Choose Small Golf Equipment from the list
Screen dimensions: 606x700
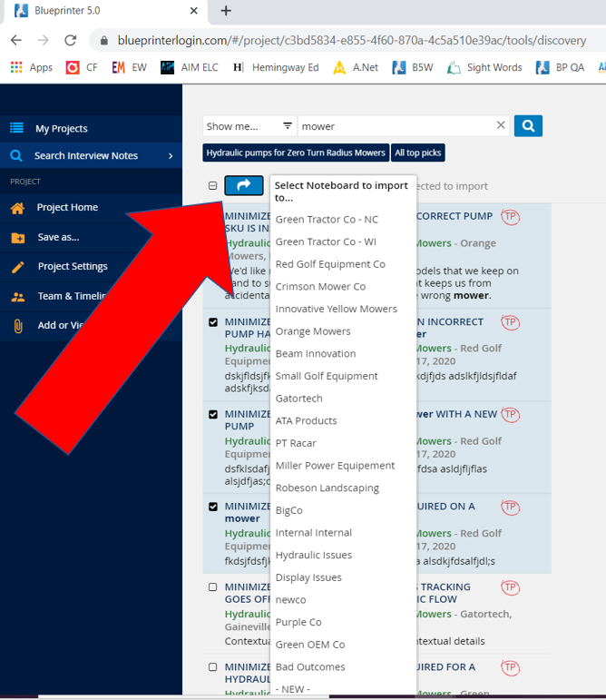coord(327,376)
